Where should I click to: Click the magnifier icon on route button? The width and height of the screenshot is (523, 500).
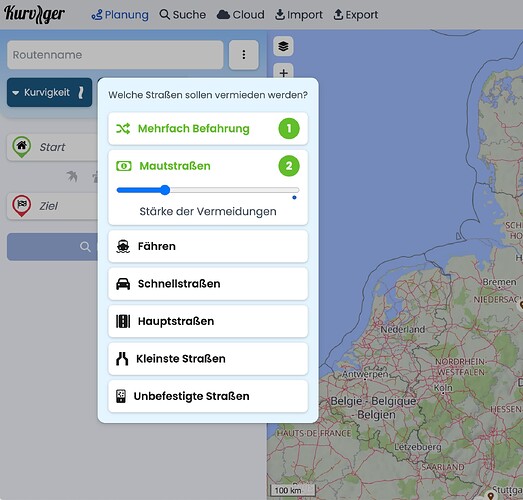[85, 247]
